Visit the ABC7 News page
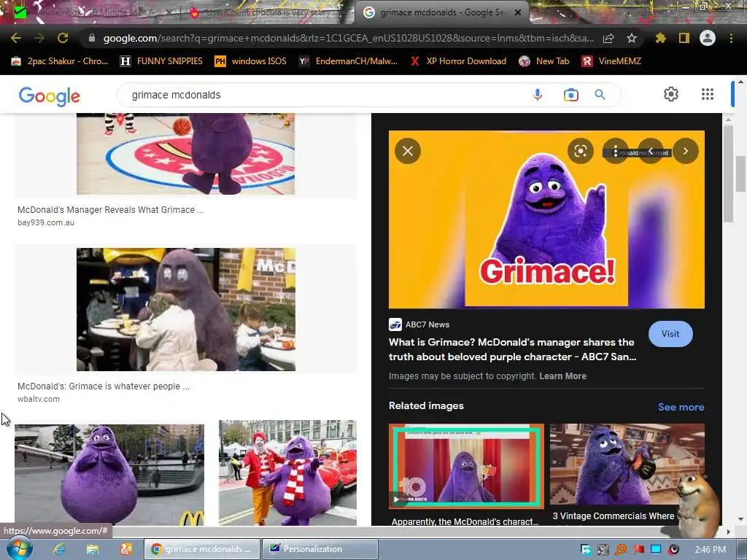This screenshot has width=747, height=560. coord(670,334)
